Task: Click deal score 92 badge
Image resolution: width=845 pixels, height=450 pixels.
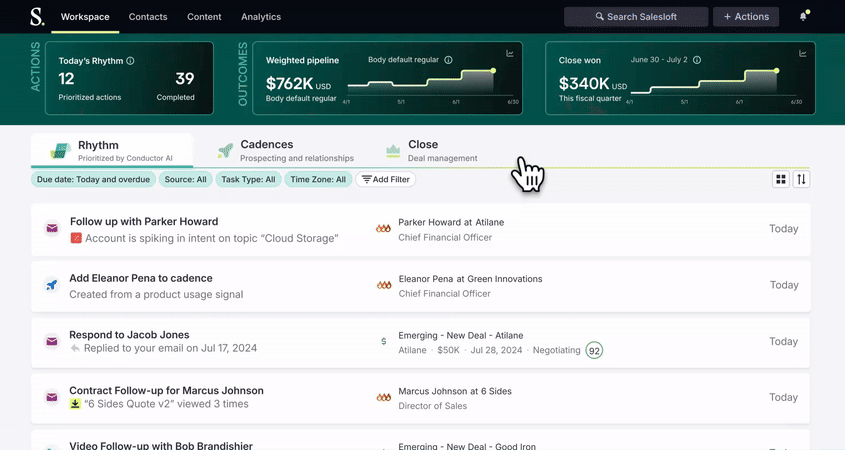Action: coord(594,350)
